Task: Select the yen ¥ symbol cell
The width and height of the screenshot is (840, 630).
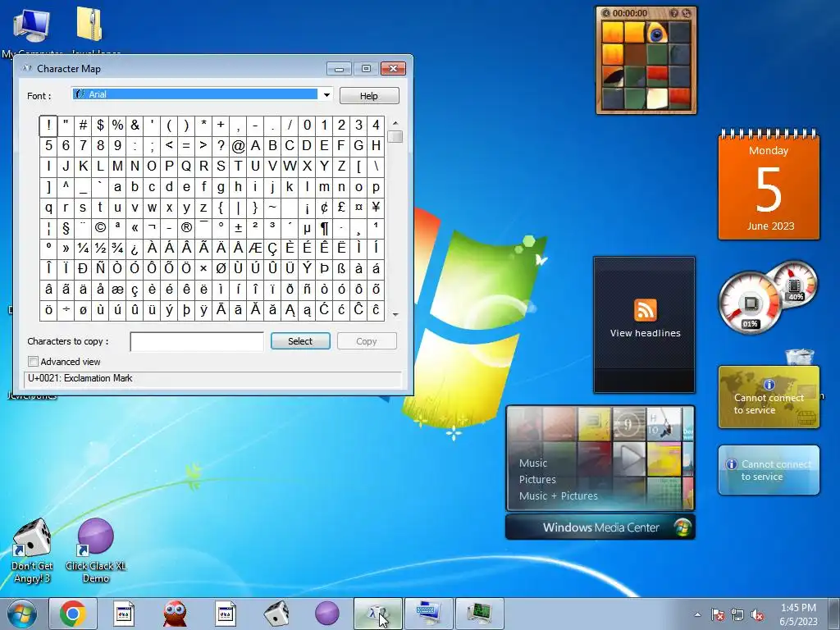Action: tap(376, 208)
